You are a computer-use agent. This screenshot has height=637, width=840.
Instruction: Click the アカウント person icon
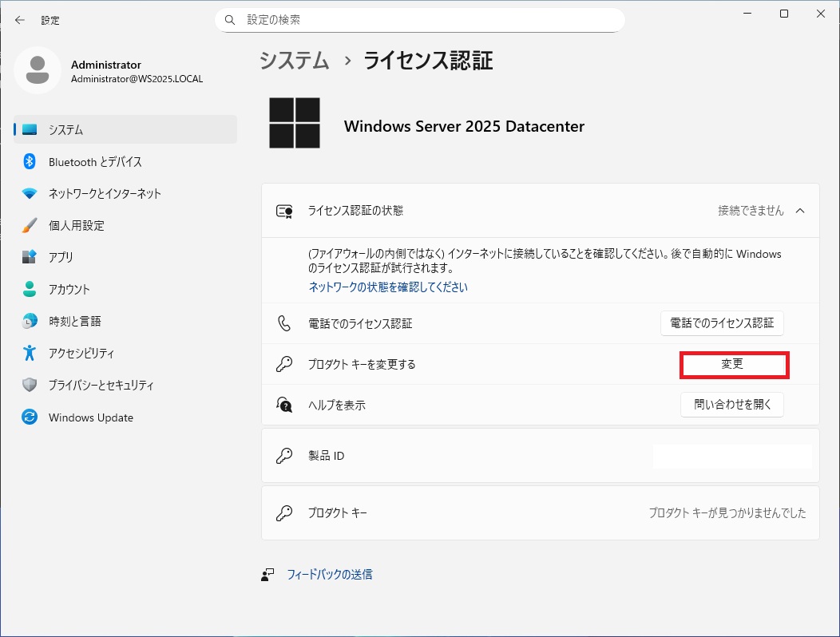point(30,289)
